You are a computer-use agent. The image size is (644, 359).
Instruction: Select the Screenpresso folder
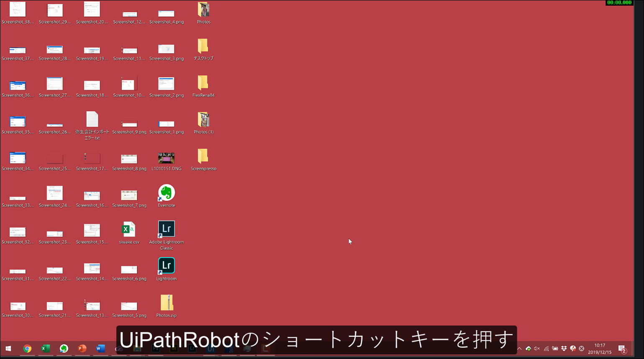(x=204, y=159)
